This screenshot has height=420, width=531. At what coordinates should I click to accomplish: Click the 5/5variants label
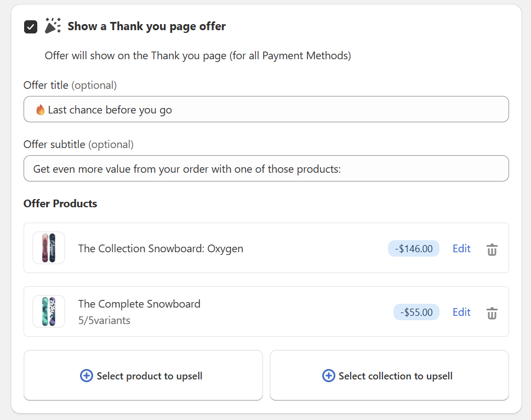point(104,320)
